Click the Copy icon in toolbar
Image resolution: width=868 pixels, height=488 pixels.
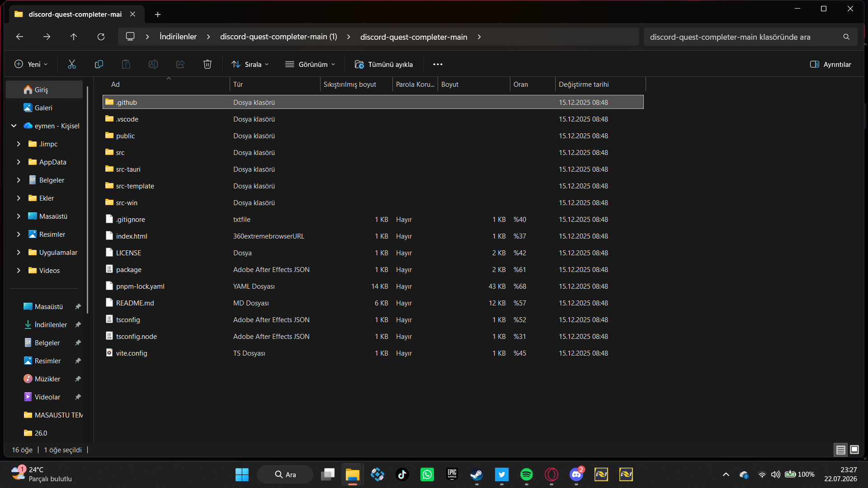[x=99, y=64]
